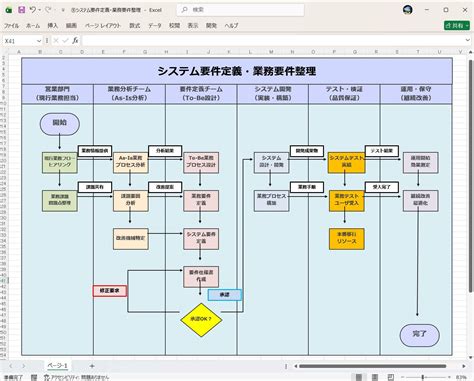Open the user account profile picture
The width and height of the screenshot is (474, 381).
click(x=407, y=10)
